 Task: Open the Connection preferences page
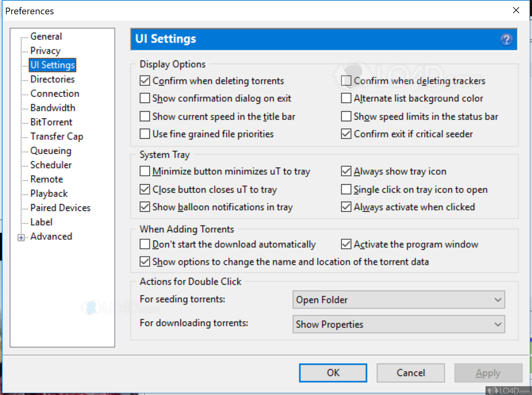coord(55,94)
